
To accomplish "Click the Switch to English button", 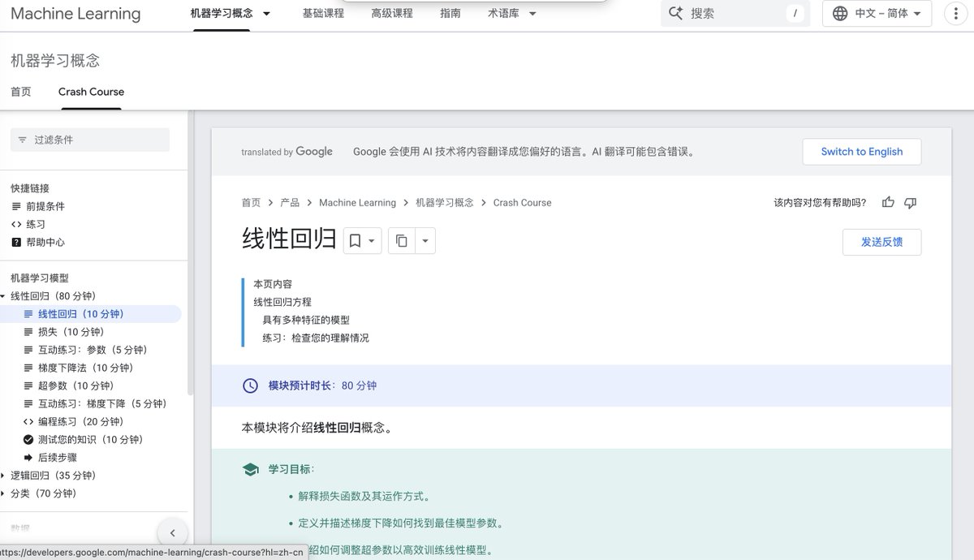I will click(862, 152).
